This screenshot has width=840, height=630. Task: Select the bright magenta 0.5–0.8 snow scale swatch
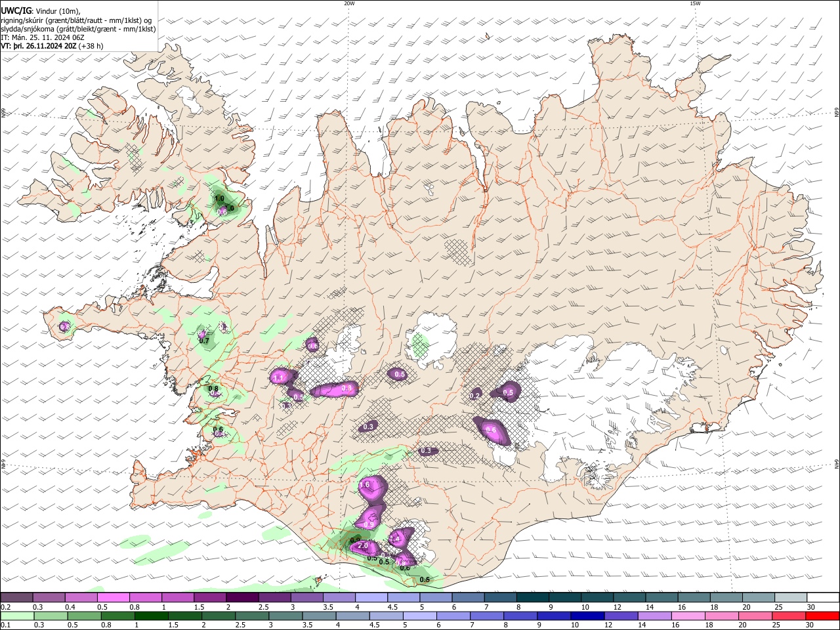pyautogui.click(x=114, y=597)
